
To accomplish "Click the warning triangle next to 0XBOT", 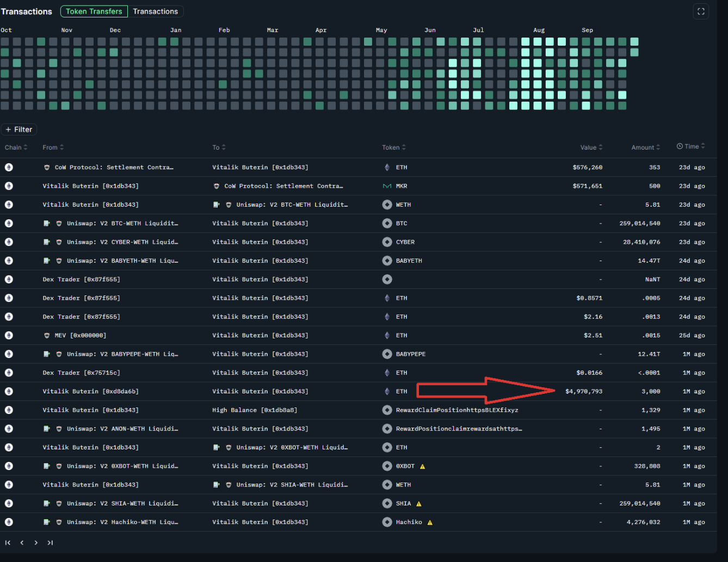I will coord(422,466).
